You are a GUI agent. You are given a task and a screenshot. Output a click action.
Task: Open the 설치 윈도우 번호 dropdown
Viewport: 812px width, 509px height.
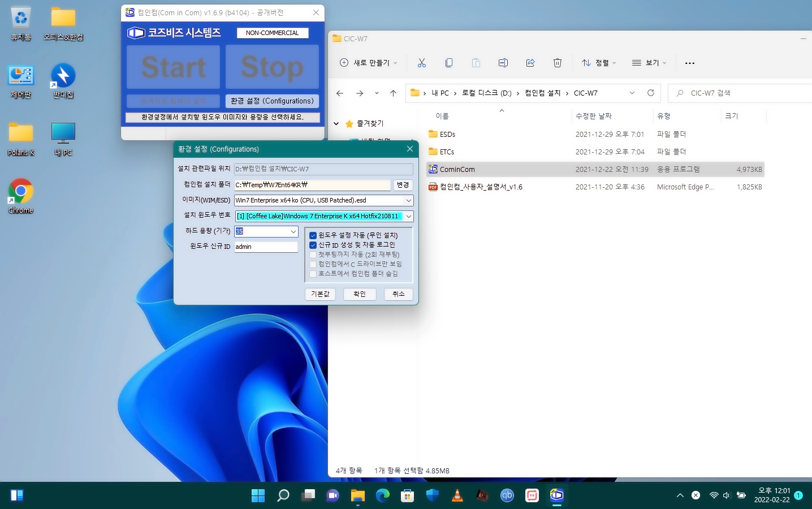point(408,216)
